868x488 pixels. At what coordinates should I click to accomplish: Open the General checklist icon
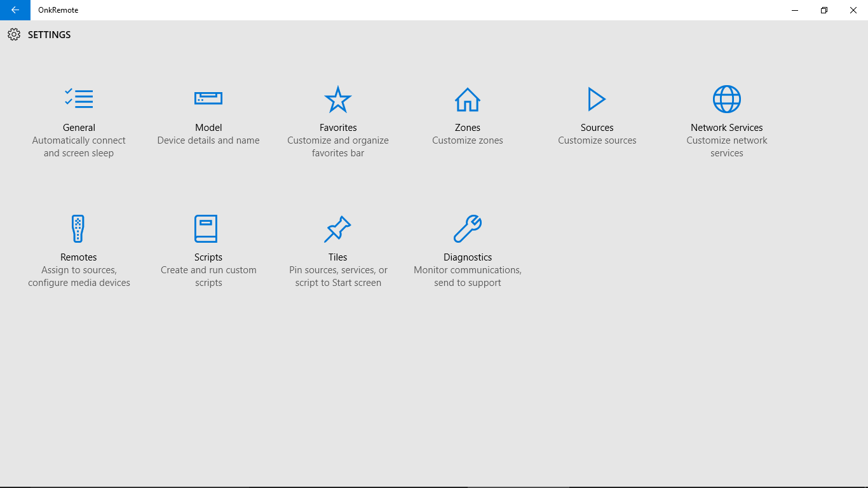(79, 98)
